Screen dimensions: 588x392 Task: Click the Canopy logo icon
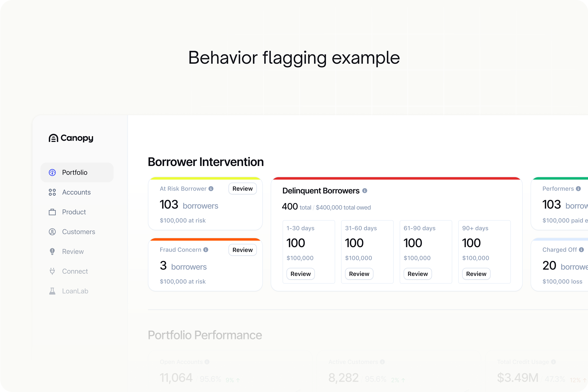coord(53,138)
